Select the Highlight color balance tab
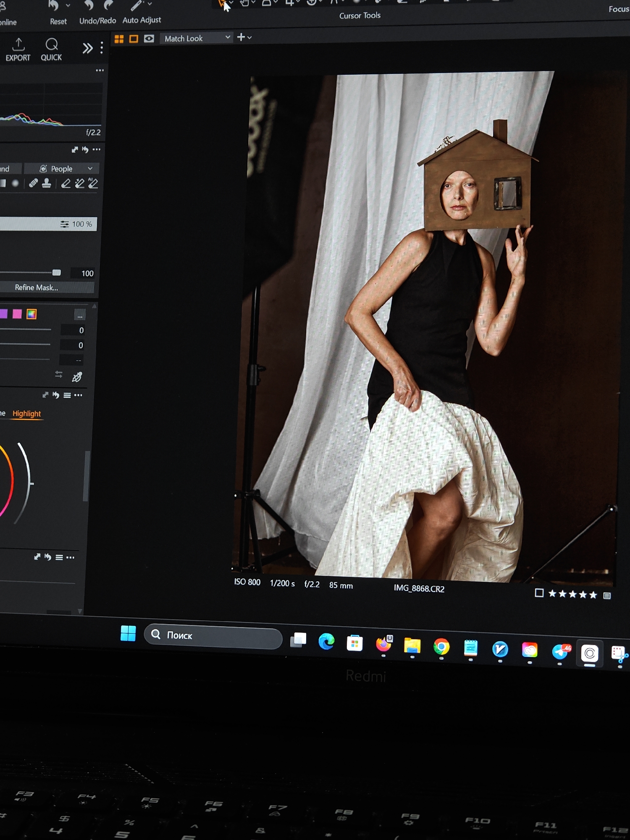 point(27,414)
